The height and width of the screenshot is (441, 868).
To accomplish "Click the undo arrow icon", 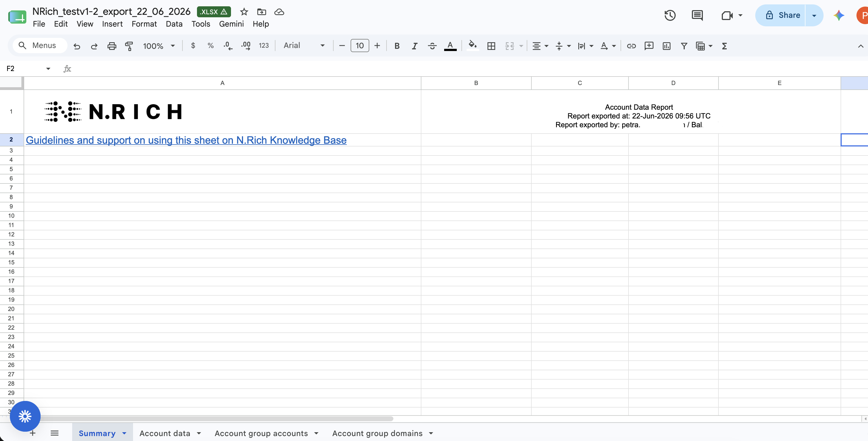I will coord(77,46).
